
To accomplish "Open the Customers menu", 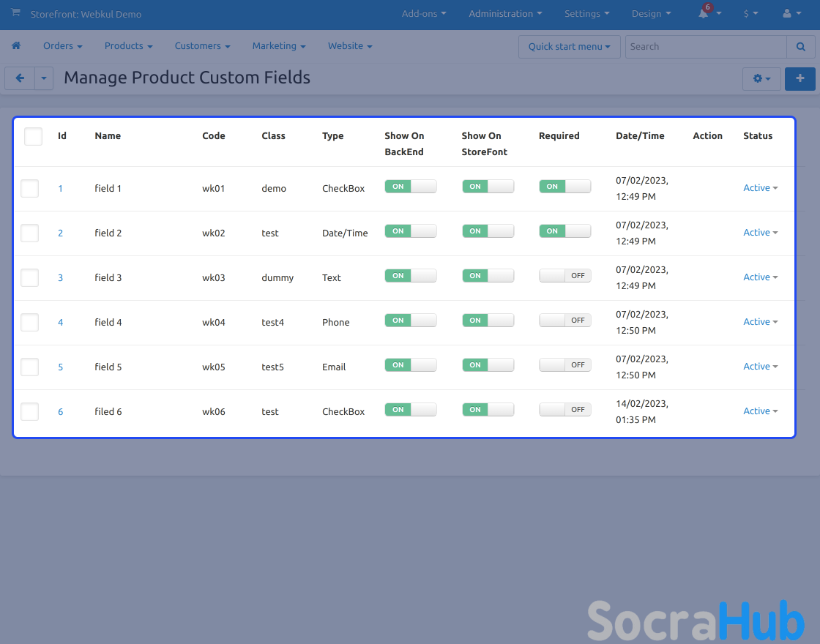I will 202,46.
